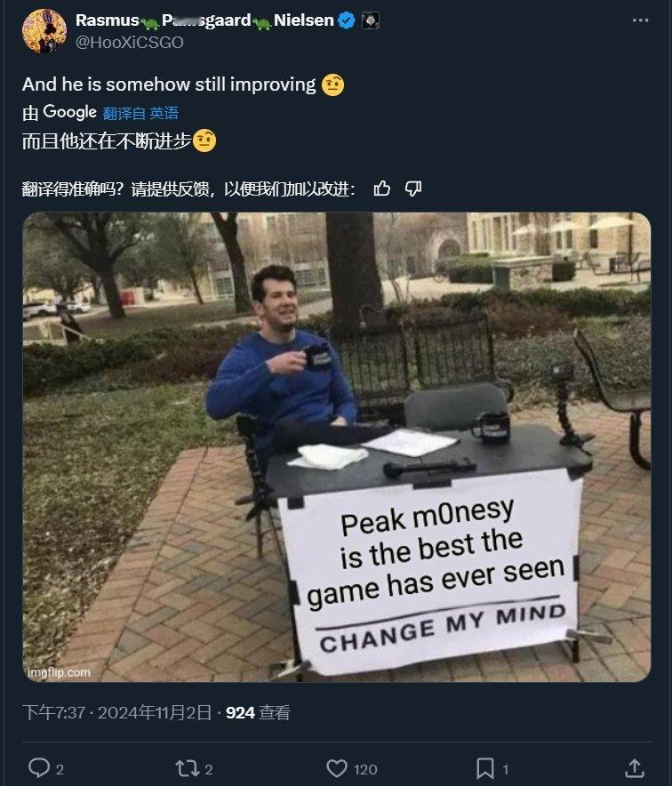Click the retweet count number 2
This screenshot has width=672, height=786.
209,769
